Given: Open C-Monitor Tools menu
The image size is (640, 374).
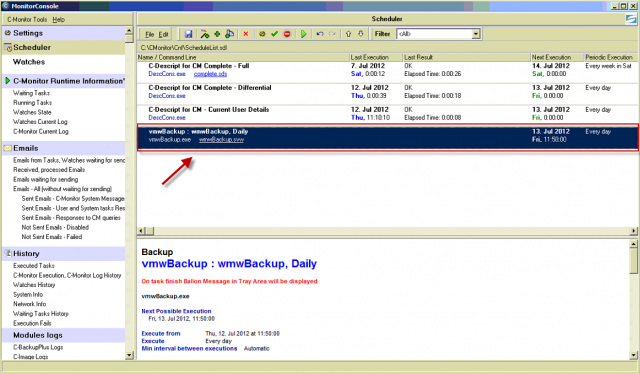Looking at the screenshot, I should coord(27,19).
